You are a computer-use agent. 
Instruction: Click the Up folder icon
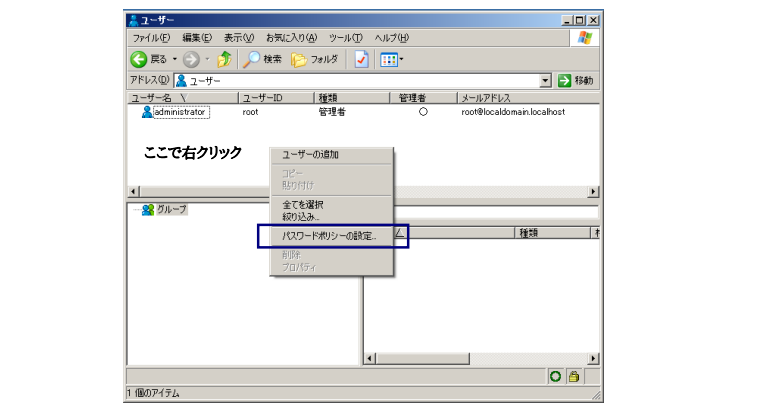[226, 60]
